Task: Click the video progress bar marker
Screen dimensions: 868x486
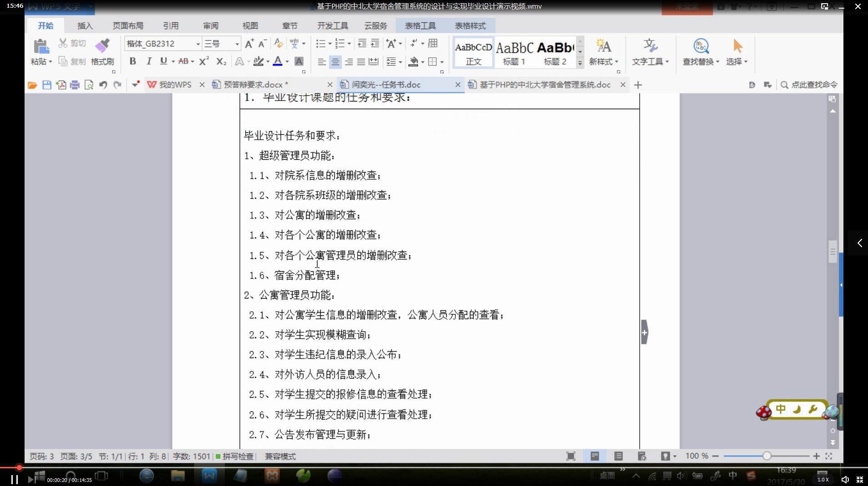Action: 19,467
